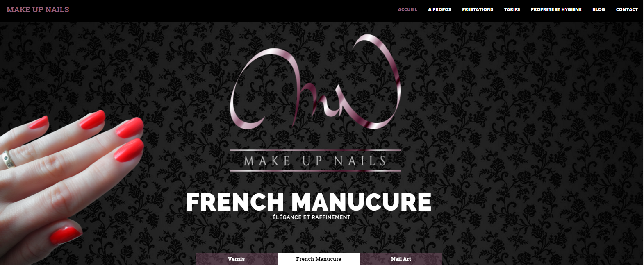
Task: Select the French Manucure slide tab
Action: [319, 259]
